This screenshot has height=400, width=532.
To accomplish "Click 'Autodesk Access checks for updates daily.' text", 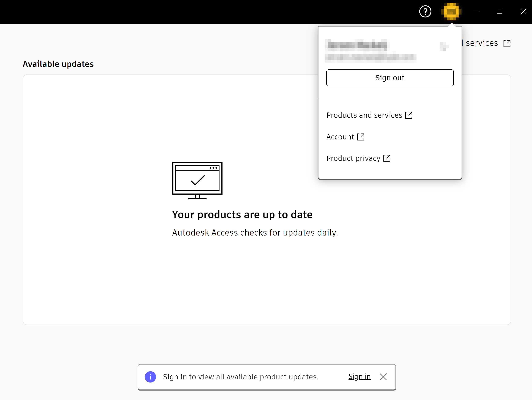I will [255, 233].
